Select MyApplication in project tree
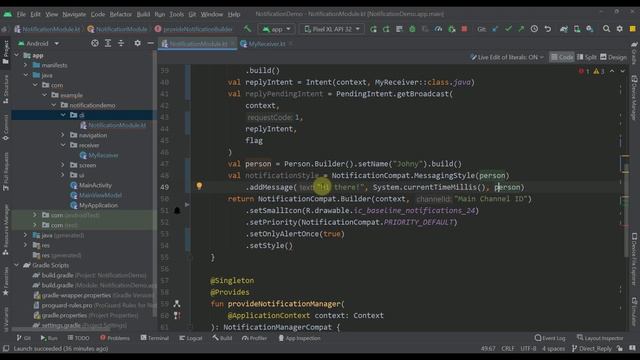This screenshot has height=360, width=640. [x=98, y=205]
